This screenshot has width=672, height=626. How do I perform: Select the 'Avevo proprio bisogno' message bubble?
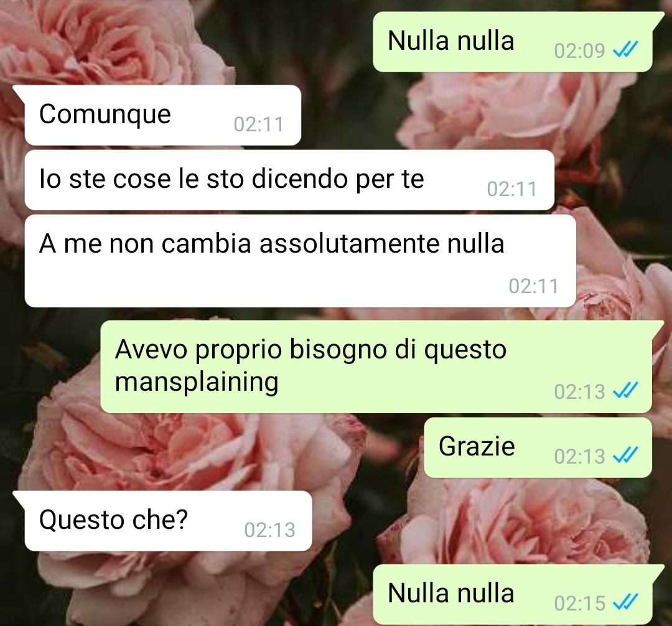point(376,367)
